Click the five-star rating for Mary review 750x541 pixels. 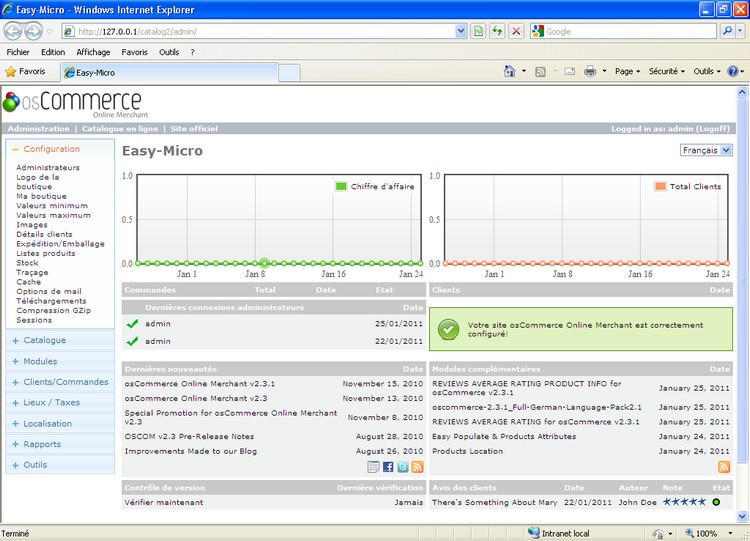point(684,502)
